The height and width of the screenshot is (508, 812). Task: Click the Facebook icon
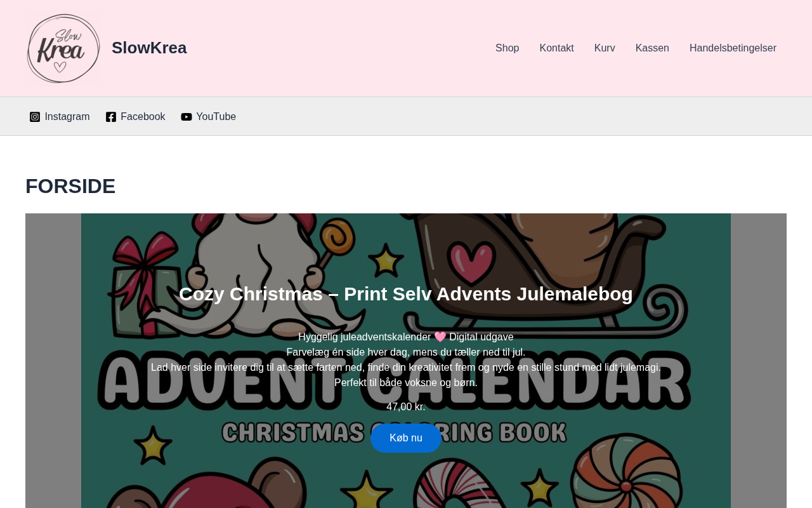click(x=111, y=117)
